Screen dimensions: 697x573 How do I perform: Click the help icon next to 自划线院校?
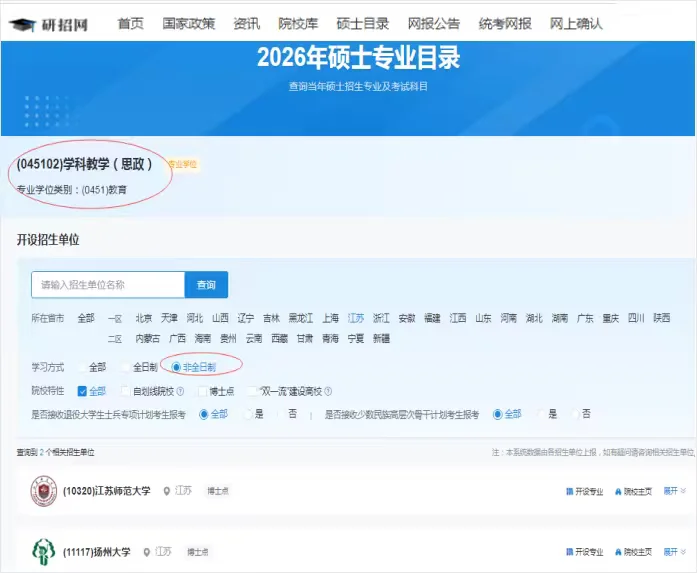(180, 391)
